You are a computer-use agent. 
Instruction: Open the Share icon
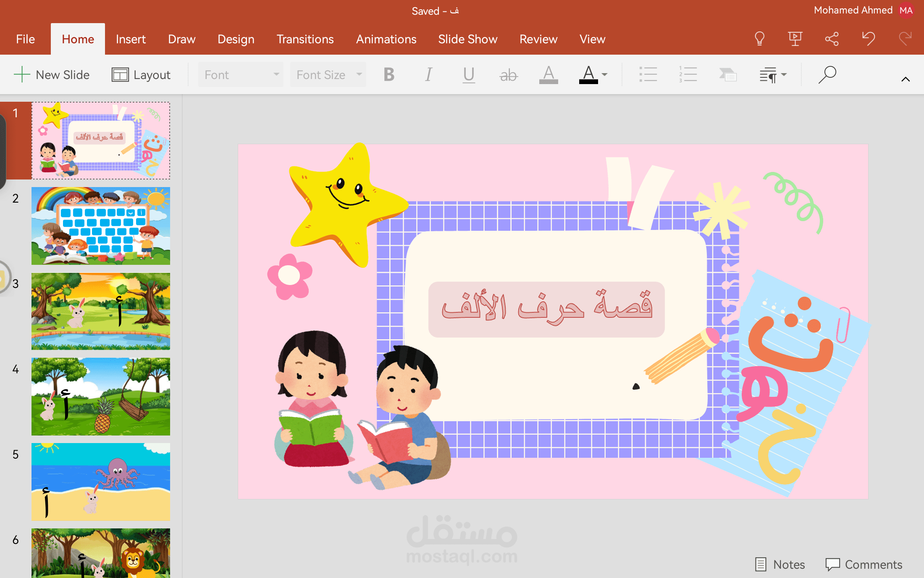(x=832, y=39)
